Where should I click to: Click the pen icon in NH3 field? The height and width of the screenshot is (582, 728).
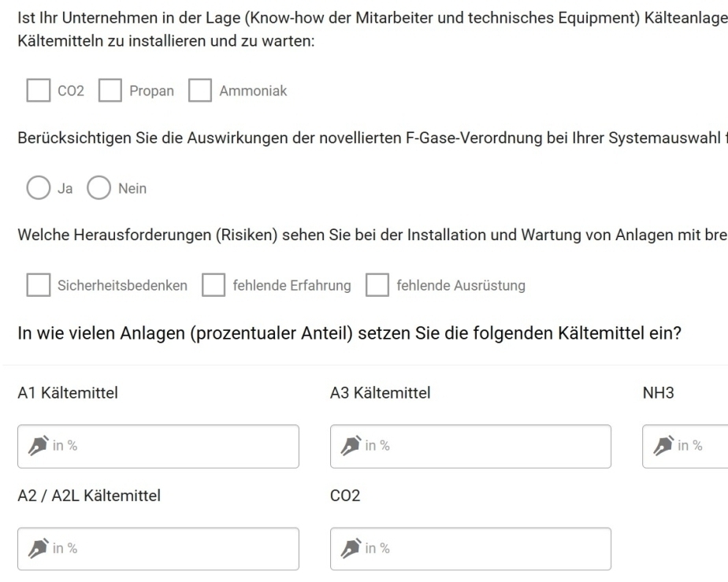[663, 446]
